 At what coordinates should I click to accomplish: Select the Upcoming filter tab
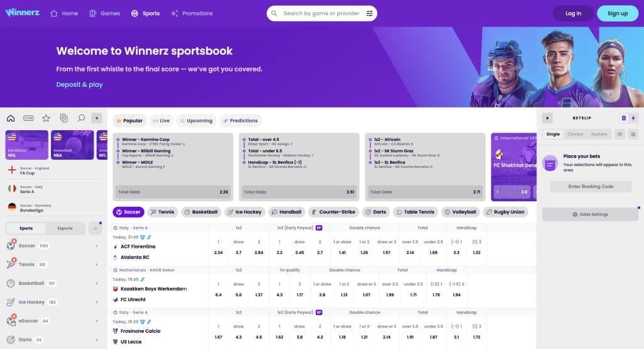point(196,121)
